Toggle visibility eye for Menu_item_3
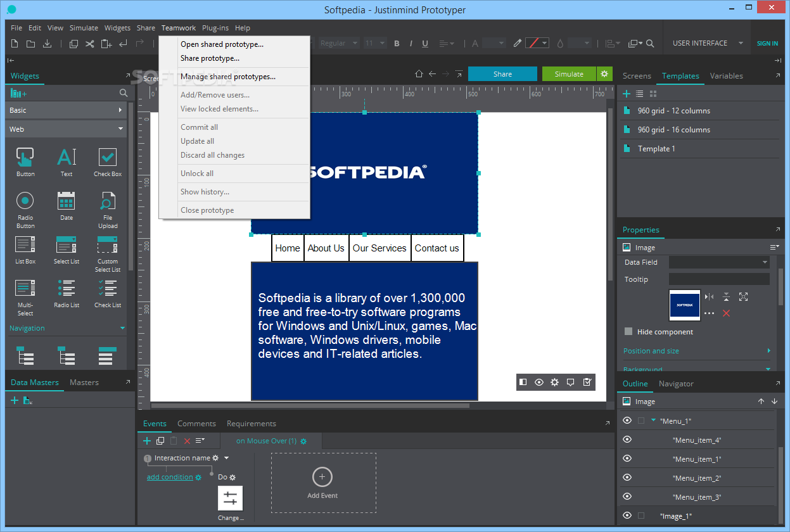The width and height of the screenshot is (790, 532). click(627, 497)
